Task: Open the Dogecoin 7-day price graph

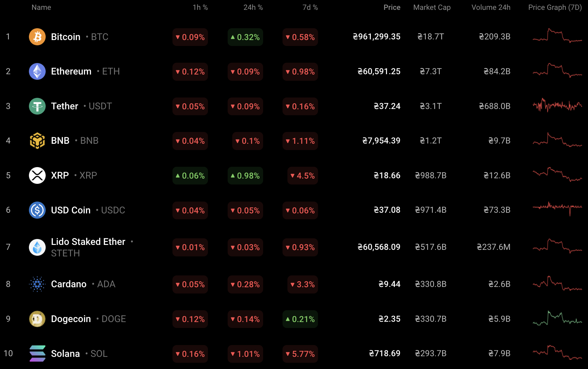Action: click(x=557, y=318)
